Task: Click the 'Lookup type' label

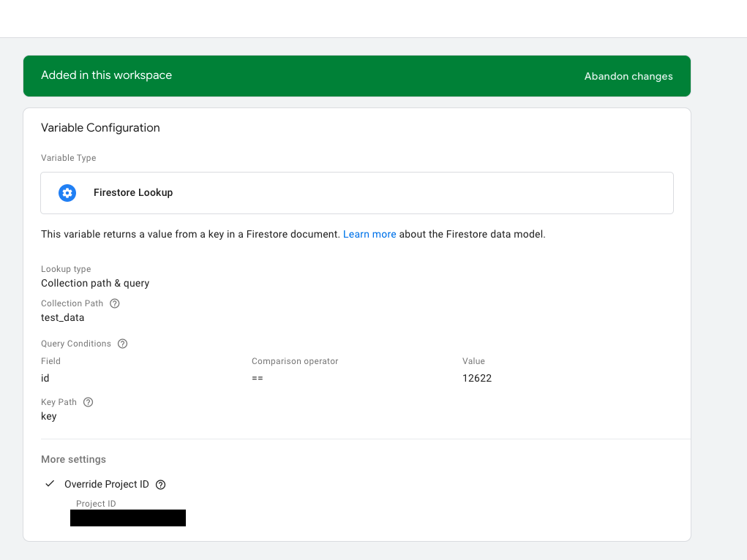Action: 66,269
